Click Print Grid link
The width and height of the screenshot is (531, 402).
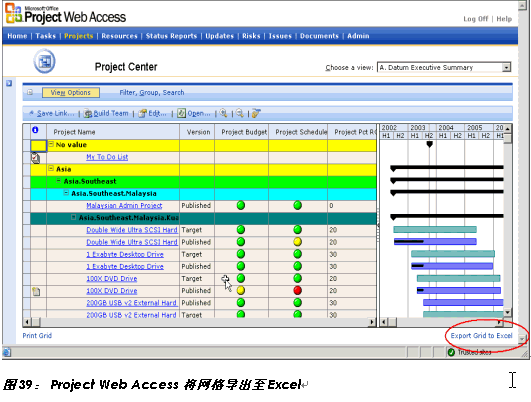37,336
